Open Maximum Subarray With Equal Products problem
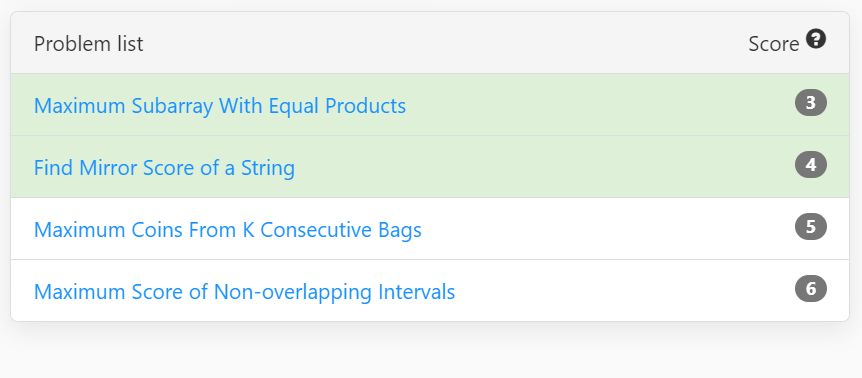Image resolution: width=862 pixels, height=378 pixels. [x=220, y=105]
